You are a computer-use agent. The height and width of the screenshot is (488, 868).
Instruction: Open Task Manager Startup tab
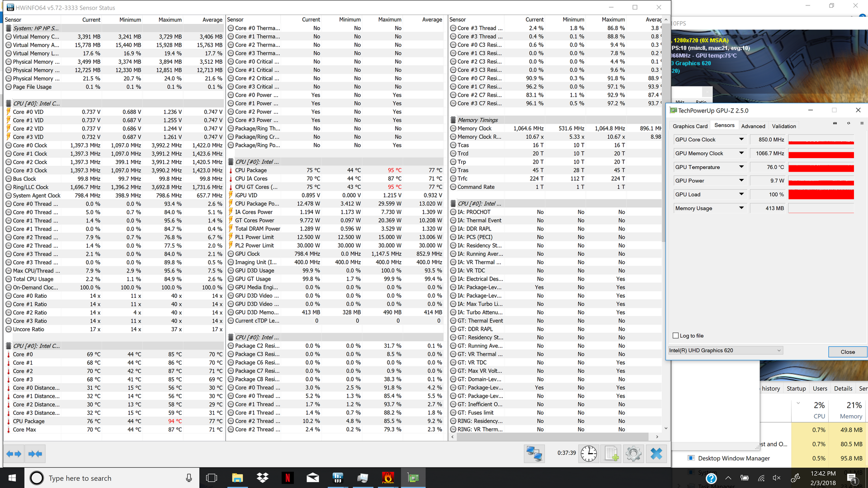tap(796, 389)
